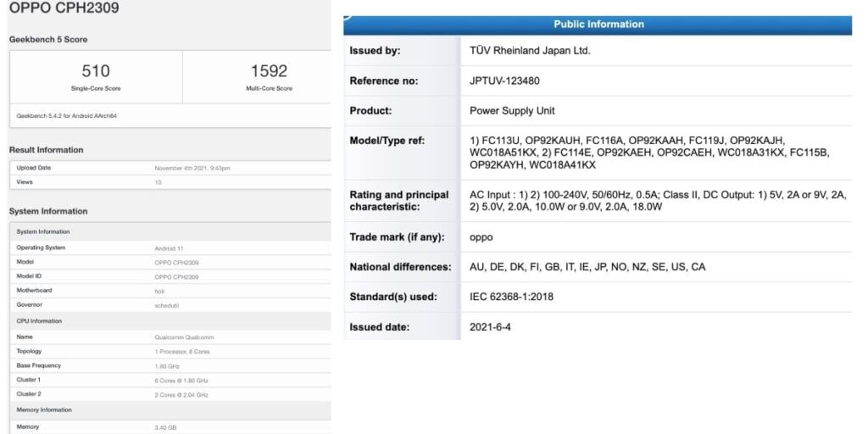
Task: Click TÜV Rheinland Japan Ltd. value
Action: (x=530, y=51)
